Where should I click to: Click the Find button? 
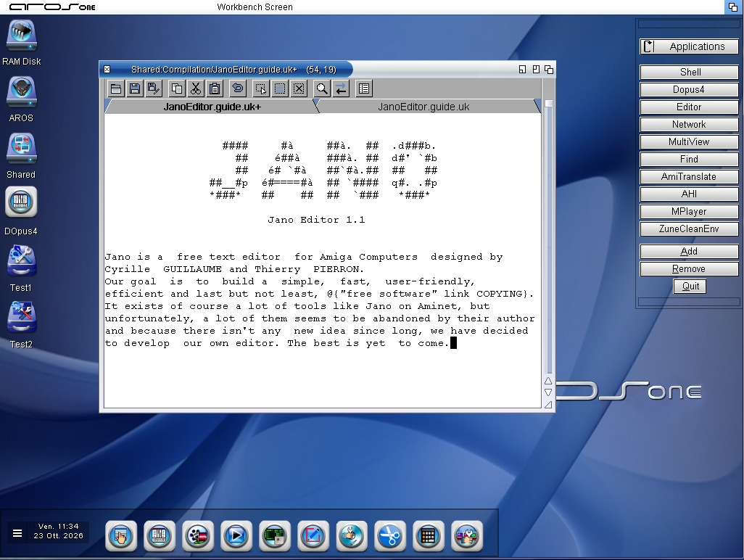coord(689,160)
